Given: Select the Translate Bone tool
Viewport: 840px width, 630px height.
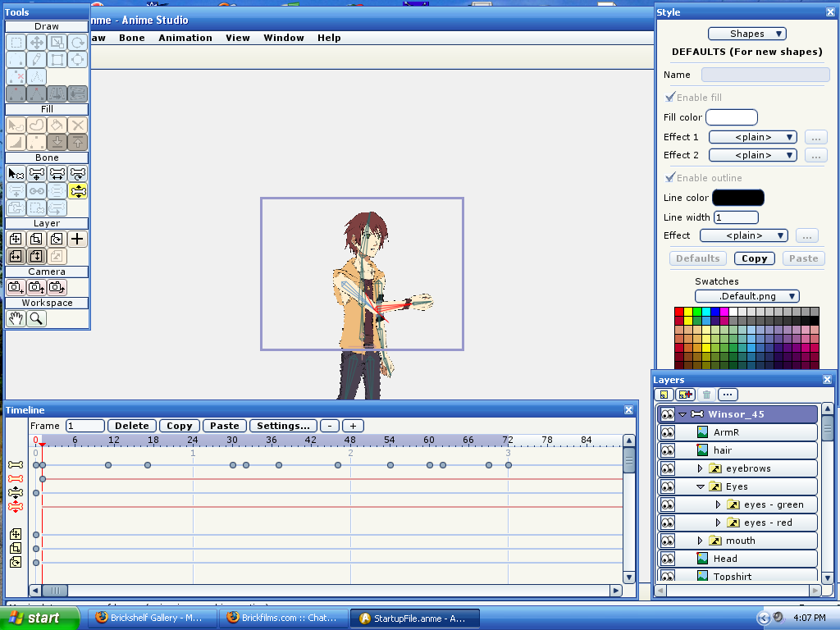Looking at the screenshot, I should 36,174.
